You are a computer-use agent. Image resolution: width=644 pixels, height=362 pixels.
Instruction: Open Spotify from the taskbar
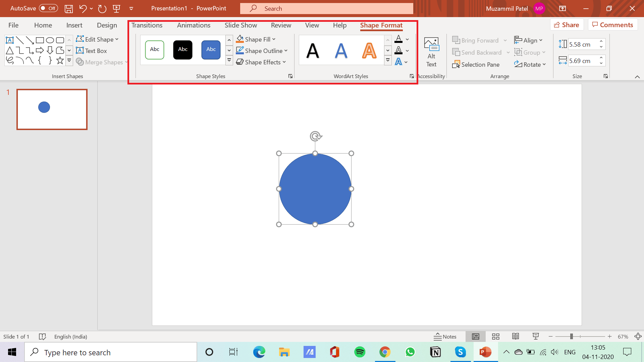(x=360, y=352)
